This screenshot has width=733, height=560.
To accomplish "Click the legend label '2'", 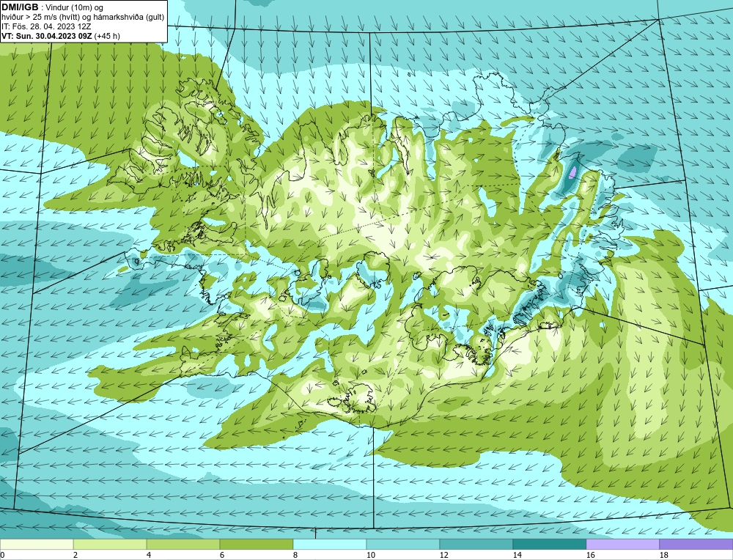I will point(75,555).
